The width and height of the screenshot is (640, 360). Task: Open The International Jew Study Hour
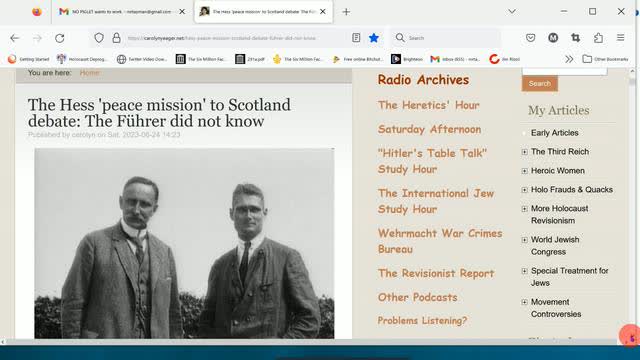436,201
